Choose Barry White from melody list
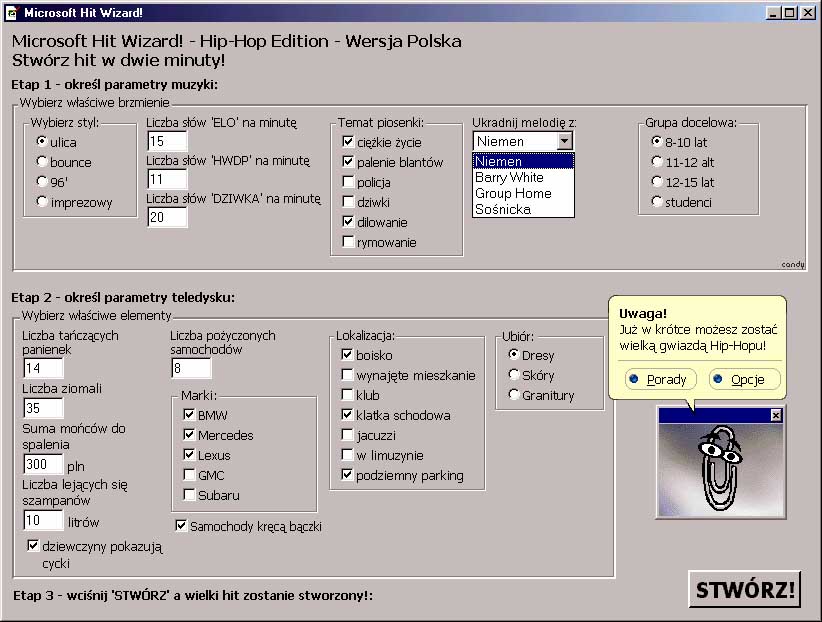 (509, 177)
